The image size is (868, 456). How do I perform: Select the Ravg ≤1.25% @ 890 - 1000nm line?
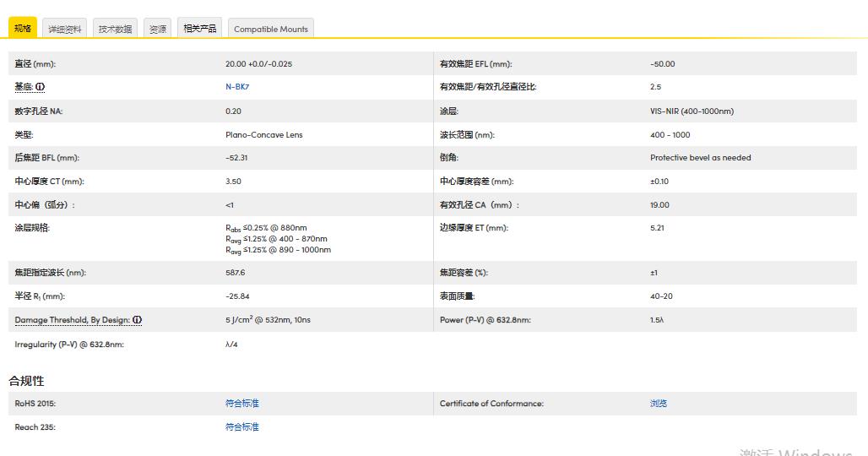278,250
